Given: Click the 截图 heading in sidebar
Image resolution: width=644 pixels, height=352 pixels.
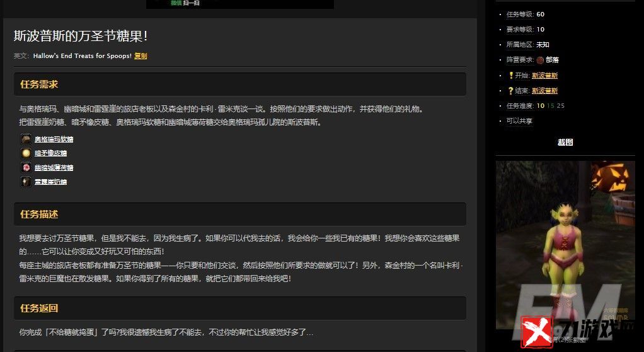Looking at the screenshot, I should tap(565, 143).
